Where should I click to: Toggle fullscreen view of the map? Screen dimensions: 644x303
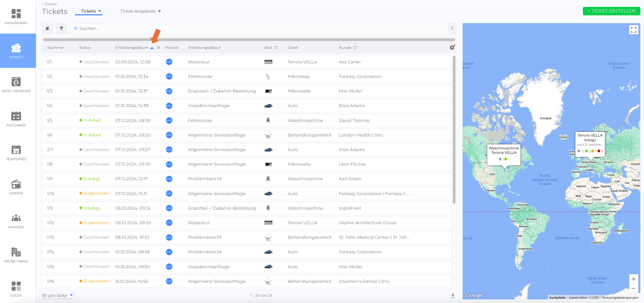tap(633, 30)
